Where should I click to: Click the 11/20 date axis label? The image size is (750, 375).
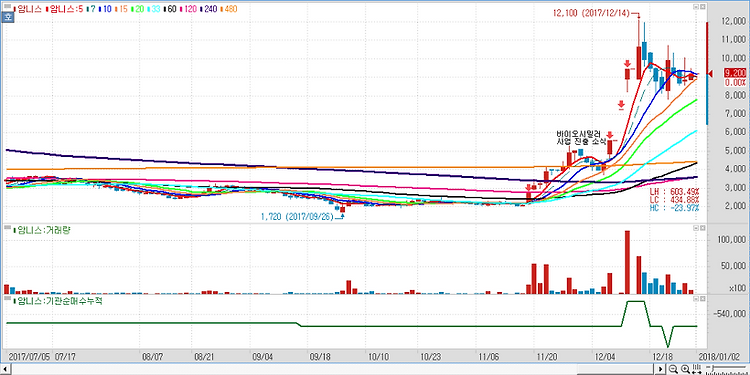pos(548,357)
